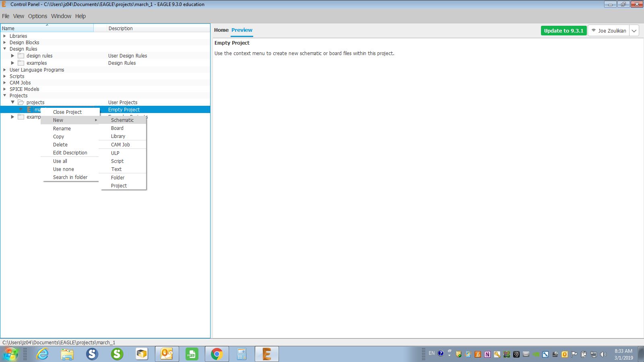This screenshot has height=362, width=644.
Task: Open the View menu
Action: tap(19, 16)
